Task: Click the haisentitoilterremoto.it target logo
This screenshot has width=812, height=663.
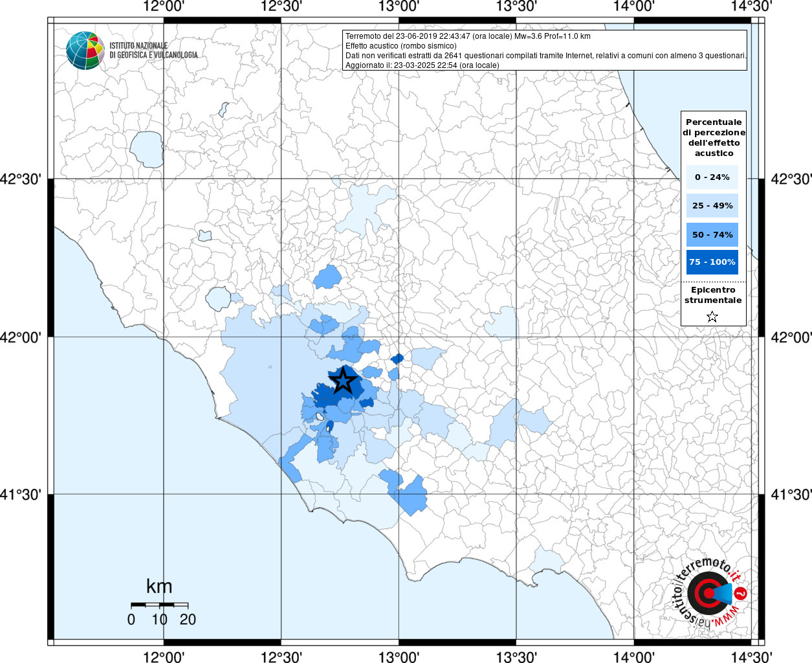Action: (x=710, y=593)
